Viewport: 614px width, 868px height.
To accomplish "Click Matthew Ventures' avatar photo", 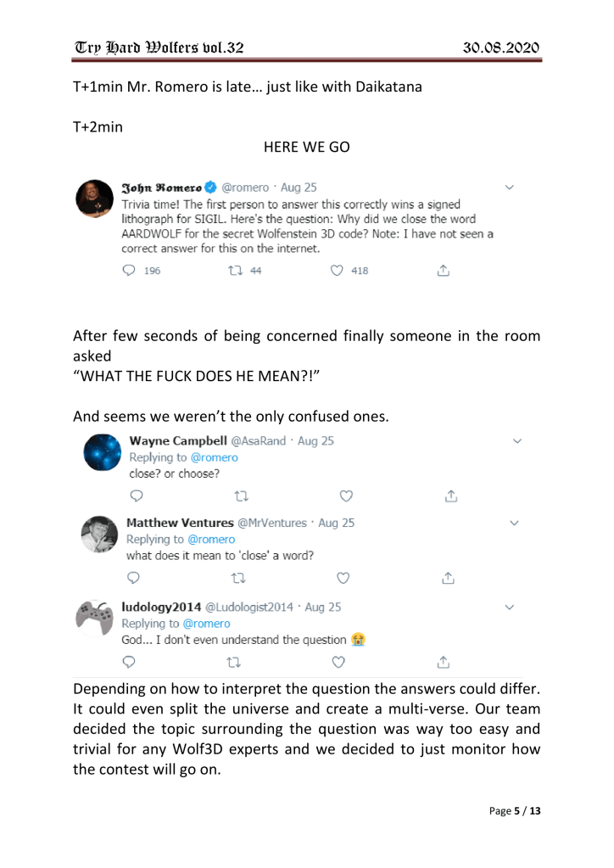I will coord(100,539).
